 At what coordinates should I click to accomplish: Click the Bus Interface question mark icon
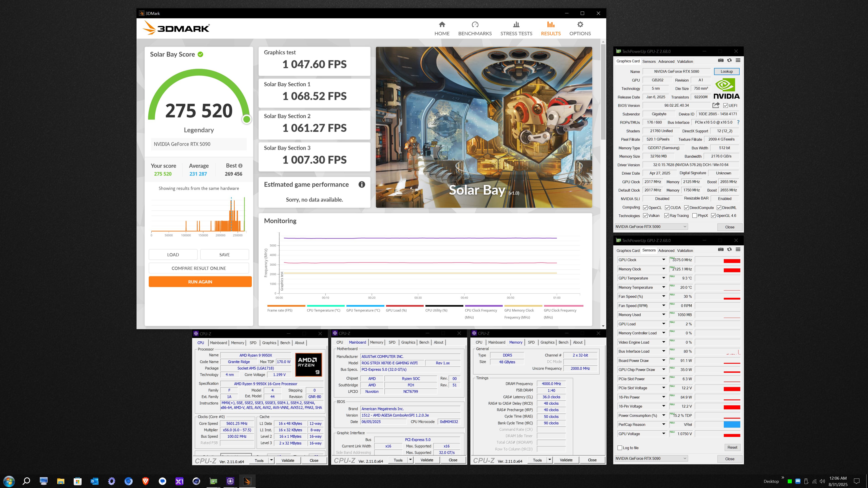[738, 122]
